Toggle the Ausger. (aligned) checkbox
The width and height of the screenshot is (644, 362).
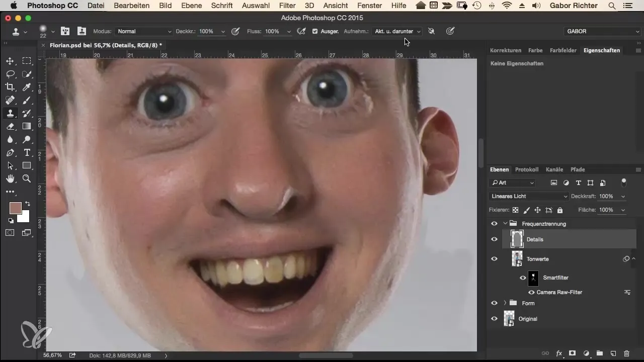click(x=315, y=31)
